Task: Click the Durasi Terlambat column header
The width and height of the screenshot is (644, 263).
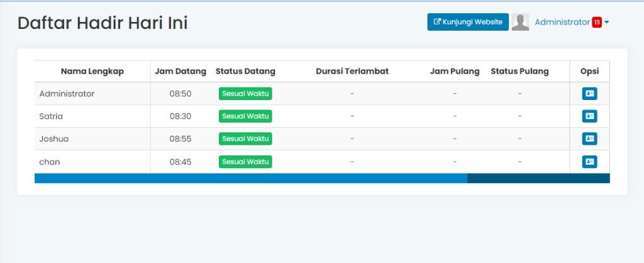Action: (352, 71)
